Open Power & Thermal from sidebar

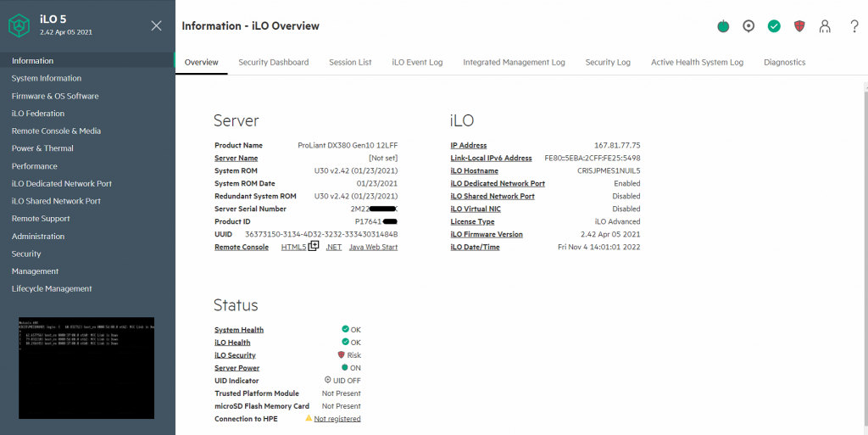tap(42, 148)
